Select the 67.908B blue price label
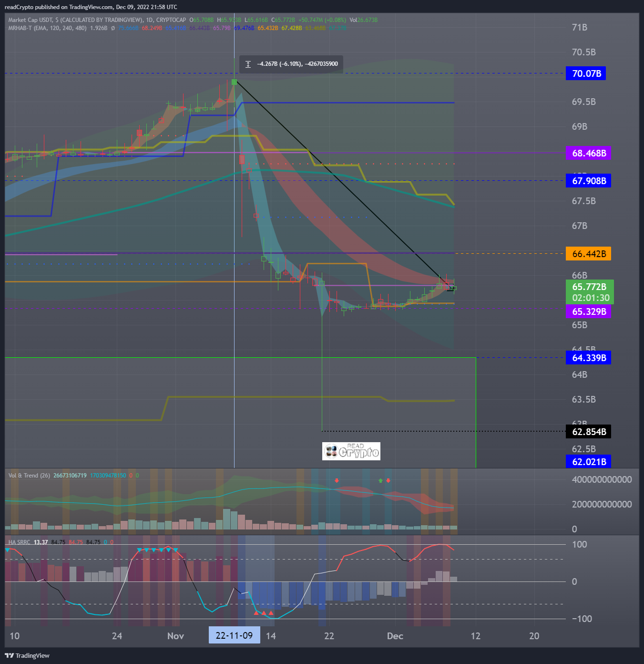The width and height of the screenshot is (644, 664). tap(589, 181)
